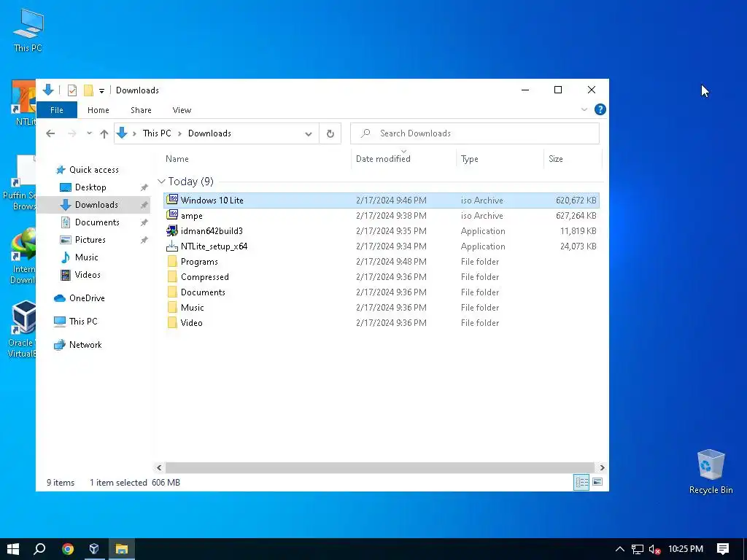Expand the ribbon with the chevron
This screenshot has width=747, height=560.
tap(584, 109)
